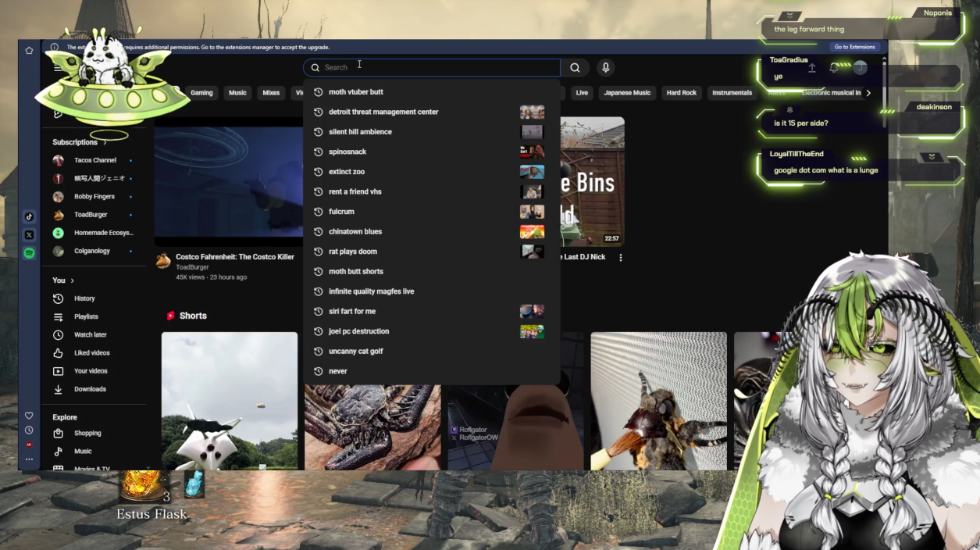Viewport: 980px width, 550px height.
Task: Click the search magnifier button
Action: click(575, 68)
